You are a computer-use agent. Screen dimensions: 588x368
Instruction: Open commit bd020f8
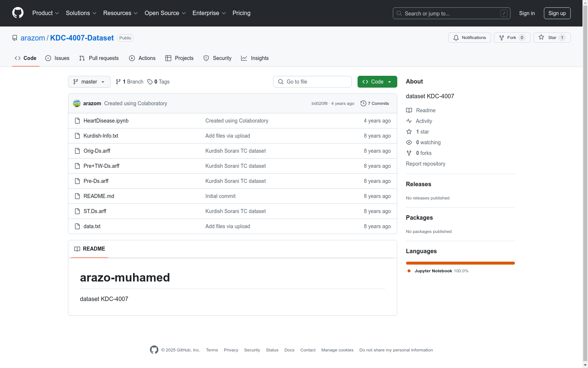(319, 103)
